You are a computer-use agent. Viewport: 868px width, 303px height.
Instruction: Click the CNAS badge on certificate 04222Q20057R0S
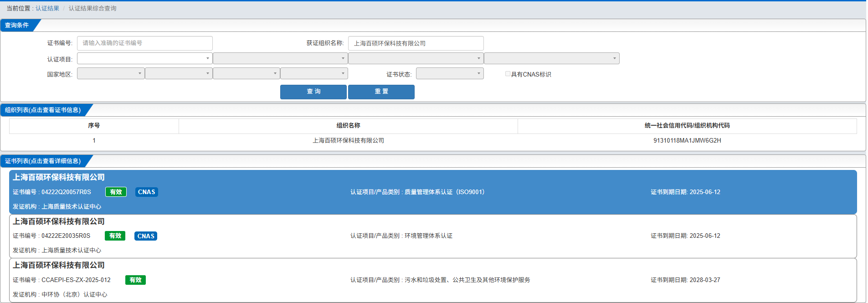pos(147,192)
